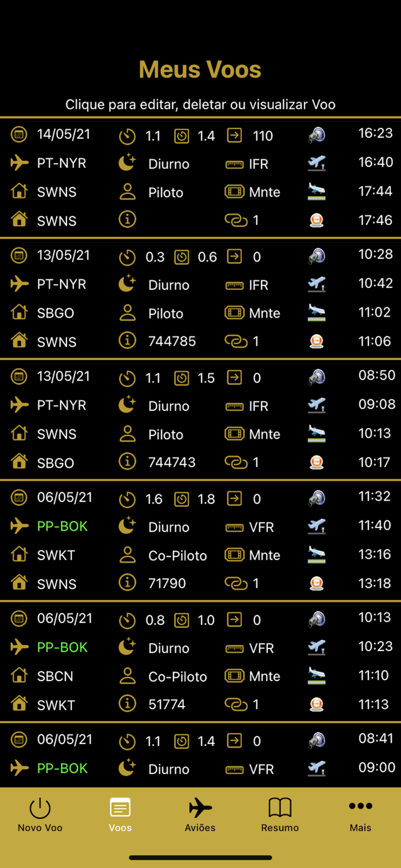
Task: Click landing icon next to 11:10
Action: point(317,675)
